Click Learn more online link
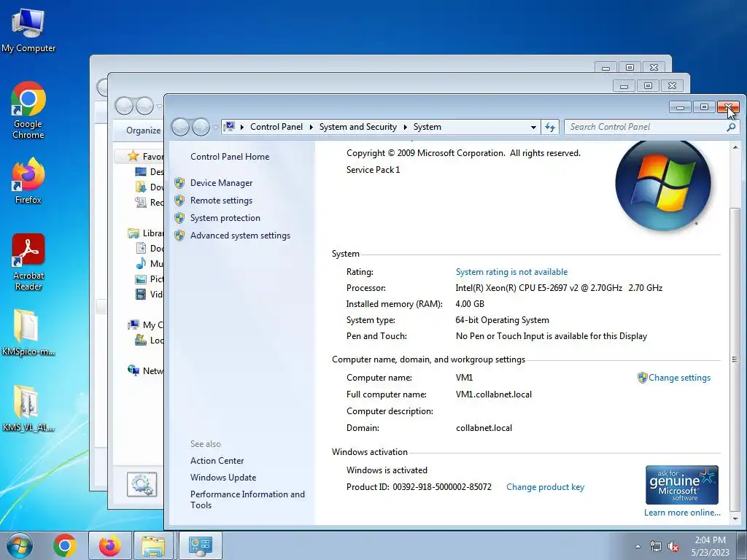 click(682, 513)
